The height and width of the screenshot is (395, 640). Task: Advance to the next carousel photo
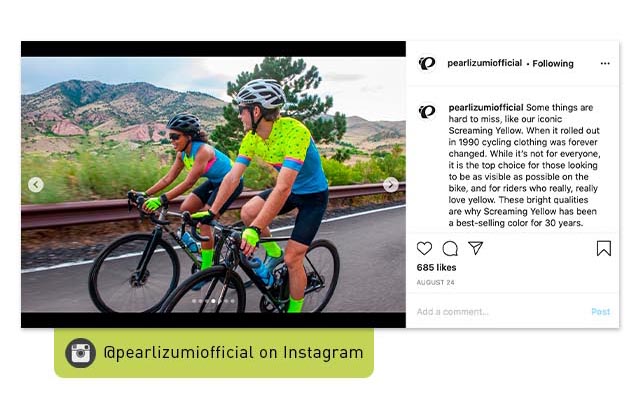[x=391, y=185]
